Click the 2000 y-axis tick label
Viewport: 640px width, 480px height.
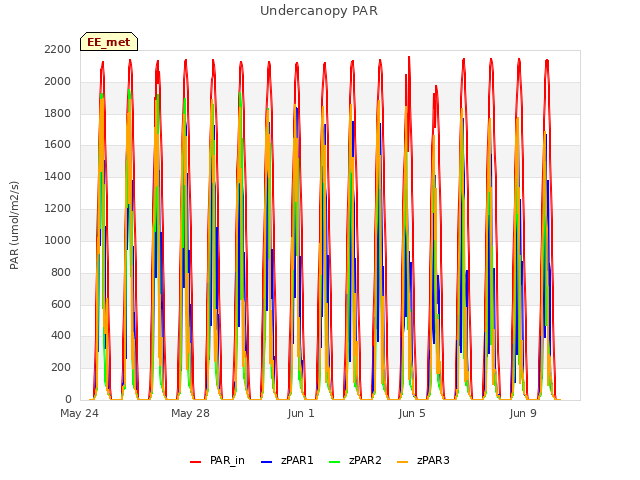[x=58, y=81]
